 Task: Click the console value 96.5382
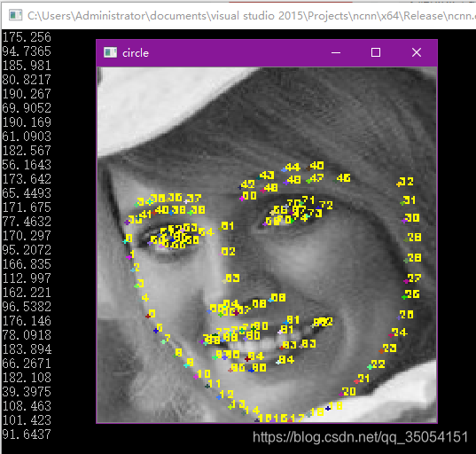pos(27,307)
